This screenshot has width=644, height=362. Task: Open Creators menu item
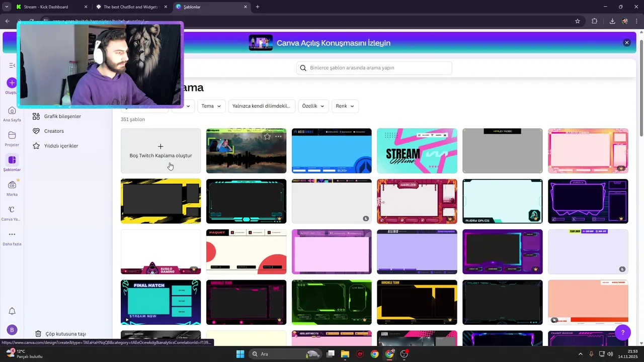54,131
